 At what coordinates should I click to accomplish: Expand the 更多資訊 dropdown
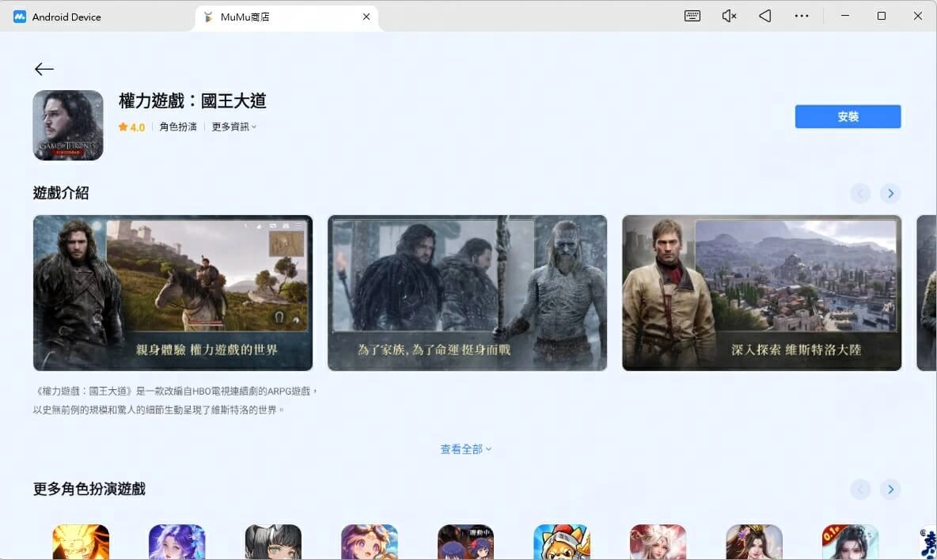pos(234,127)
